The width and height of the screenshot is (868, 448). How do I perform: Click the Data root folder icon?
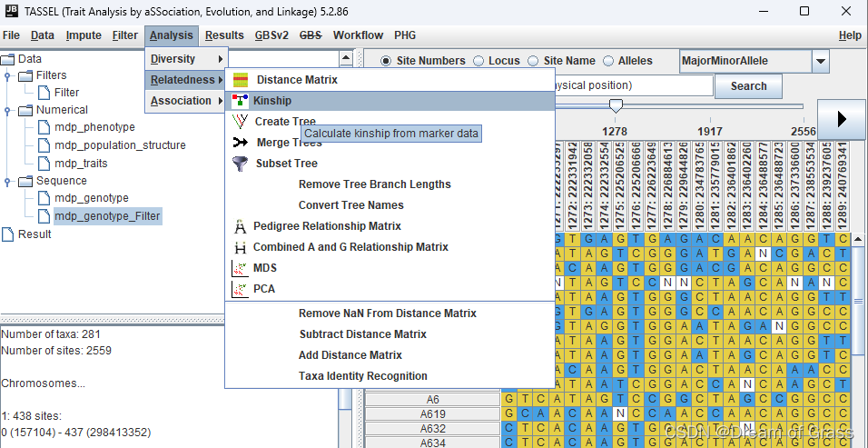coord(8,59)
